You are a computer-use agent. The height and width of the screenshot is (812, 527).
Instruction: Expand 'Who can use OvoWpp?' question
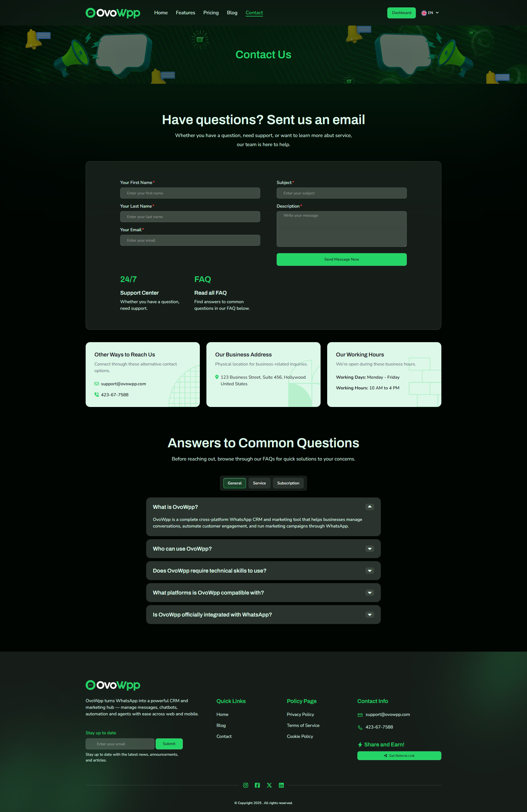point(369,549)
